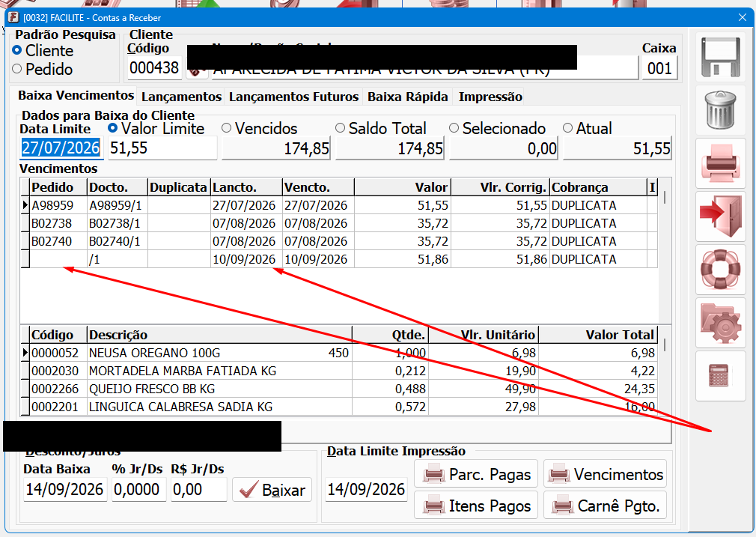Click the Data Baixa date field

tap(64, 489)
